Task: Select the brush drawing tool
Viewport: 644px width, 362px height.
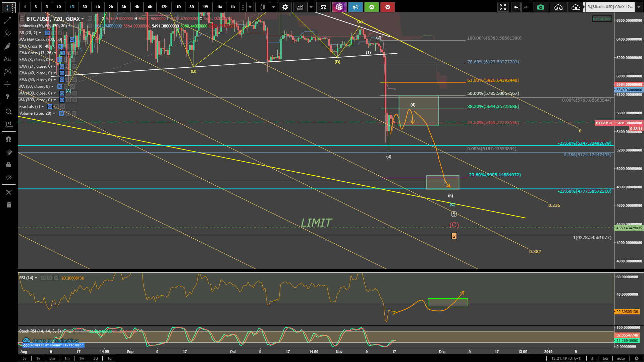Action: (x=7, y=46)
